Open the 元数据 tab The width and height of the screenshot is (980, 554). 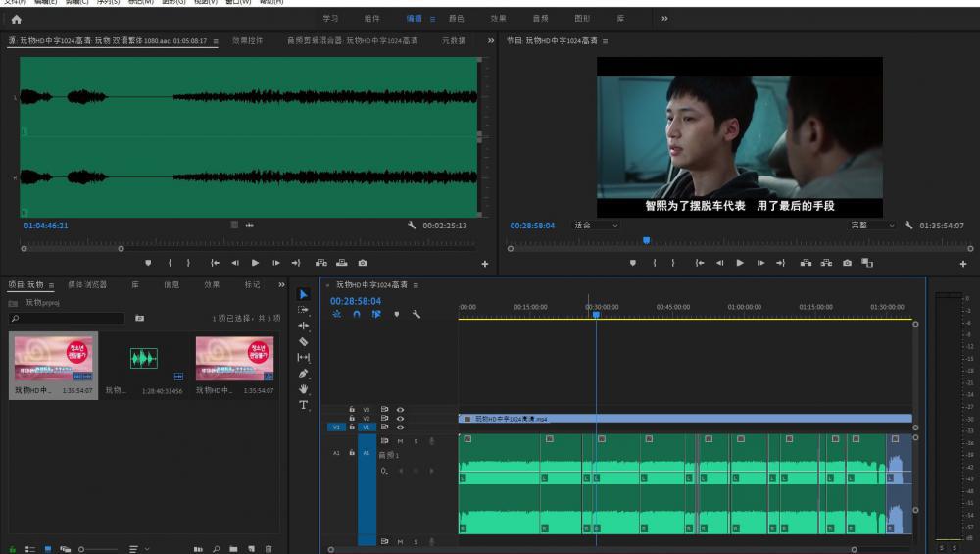[454, 40]
